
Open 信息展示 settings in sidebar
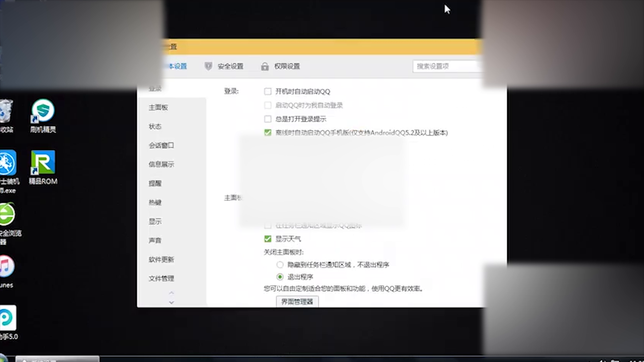click(161, 164)
